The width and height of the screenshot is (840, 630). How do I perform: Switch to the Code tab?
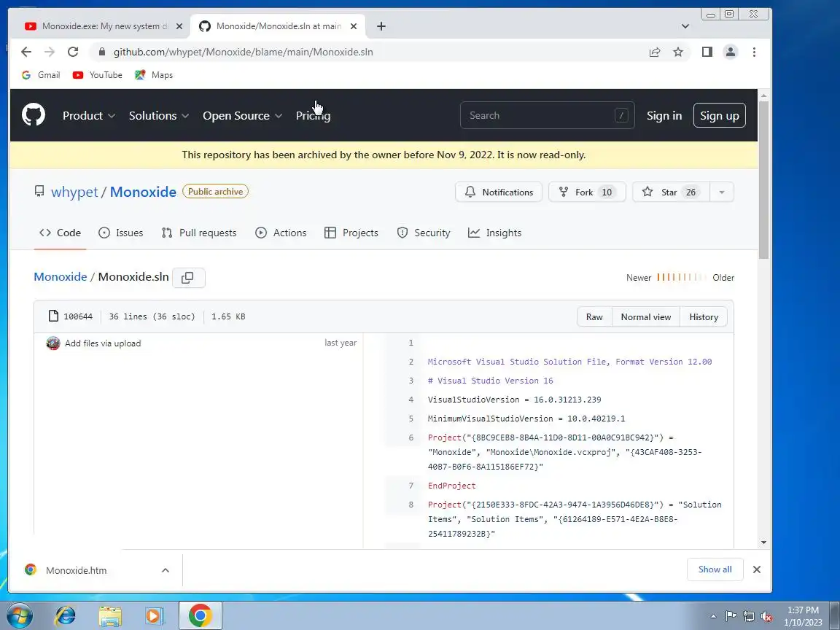(x=60, y=233)
